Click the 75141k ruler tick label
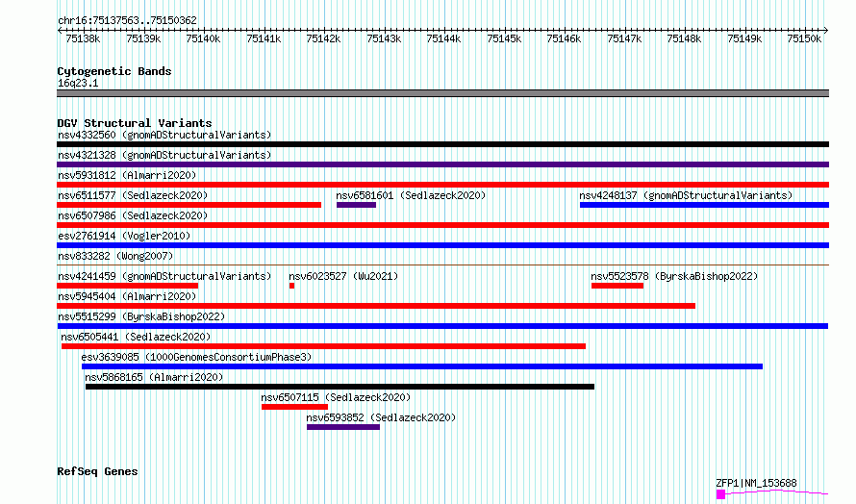 264,38
